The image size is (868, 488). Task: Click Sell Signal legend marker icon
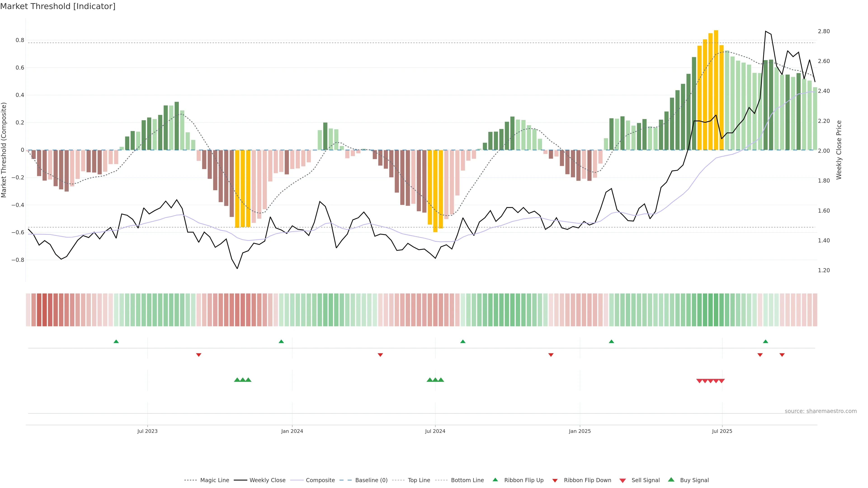[x=622, y=481]
